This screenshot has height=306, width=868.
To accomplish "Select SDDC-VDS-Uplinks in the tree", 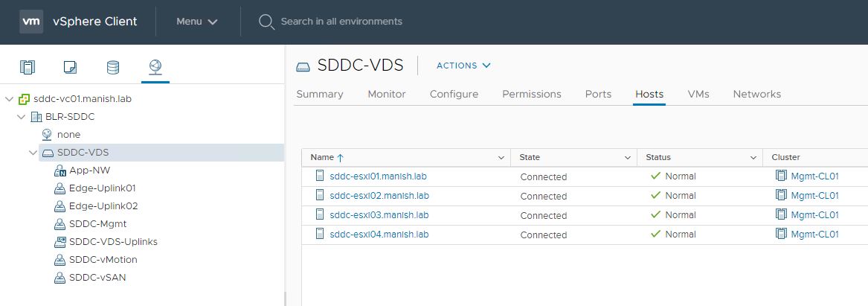I will 114,242.
